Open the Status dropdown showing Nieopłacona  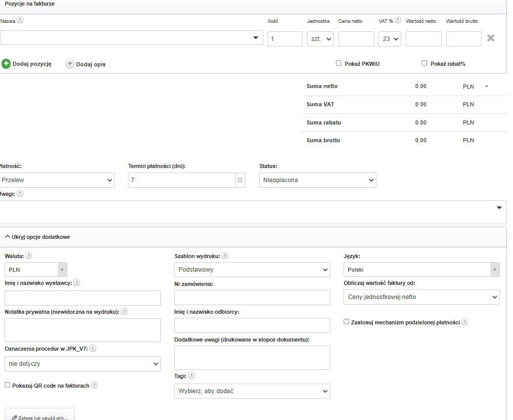coord(317,180)
